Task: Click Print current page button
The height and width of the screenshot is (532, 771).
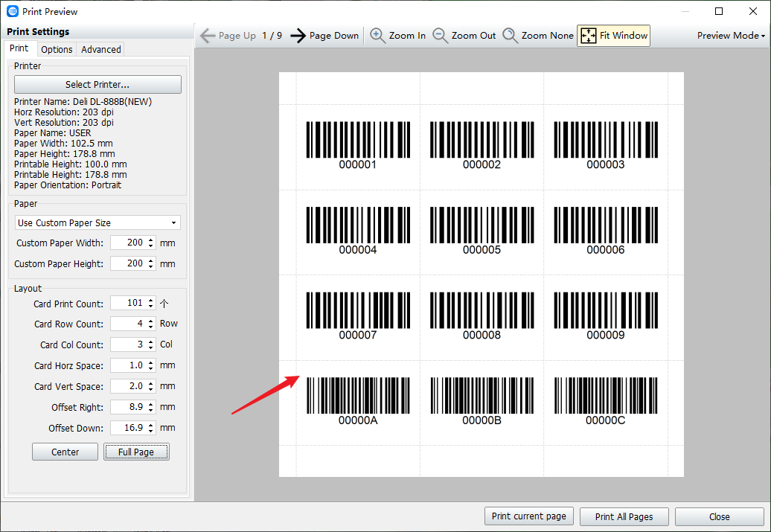Action: click(x=528, y=516)
